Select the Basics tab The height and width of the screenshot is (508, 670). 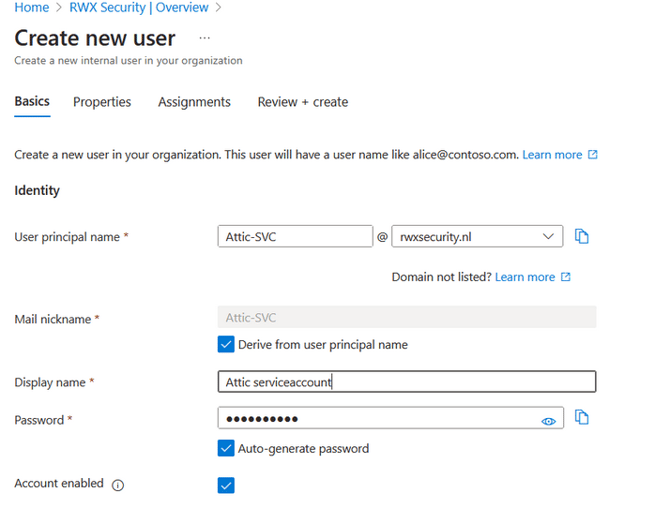[32, 102]
